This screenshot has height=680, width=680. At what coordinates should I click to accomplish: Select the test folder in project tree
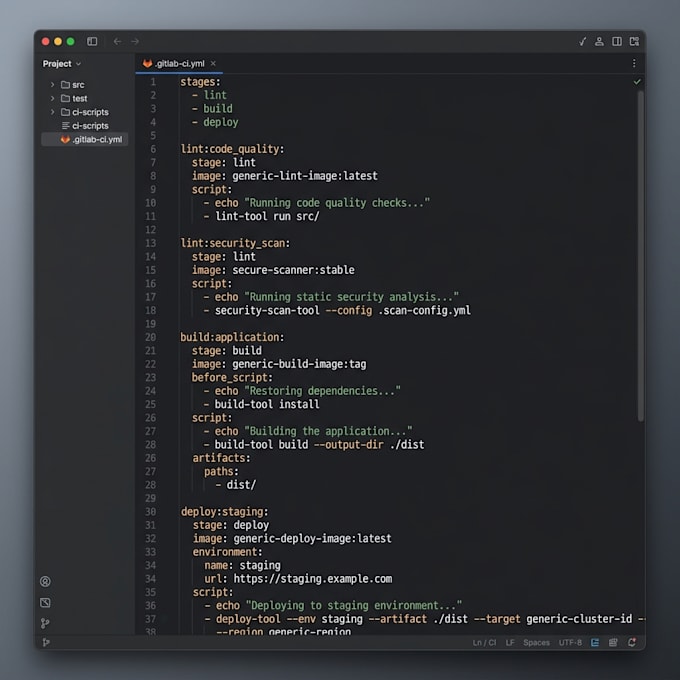74,98
